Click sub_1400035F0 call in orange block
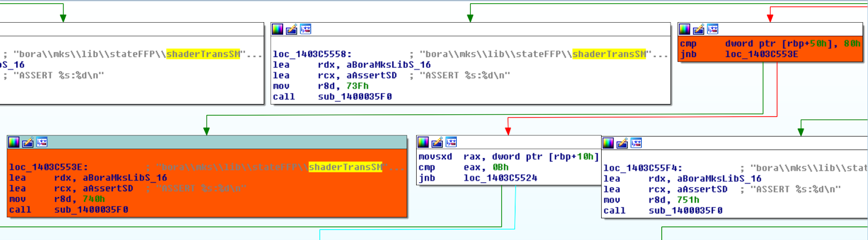This screenshot has height=240, width=868. [91, 210]
